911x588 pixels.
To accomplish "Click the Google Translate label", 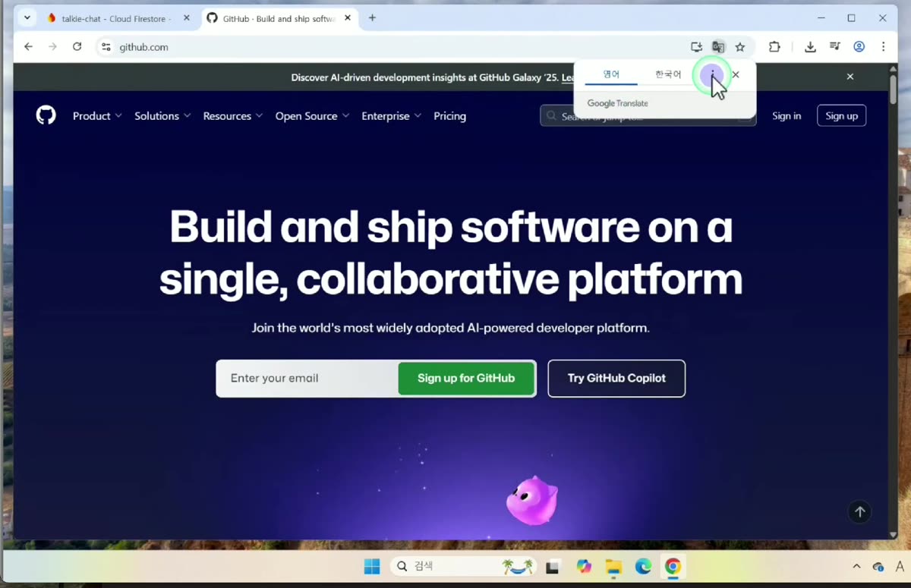I will 617,103.
